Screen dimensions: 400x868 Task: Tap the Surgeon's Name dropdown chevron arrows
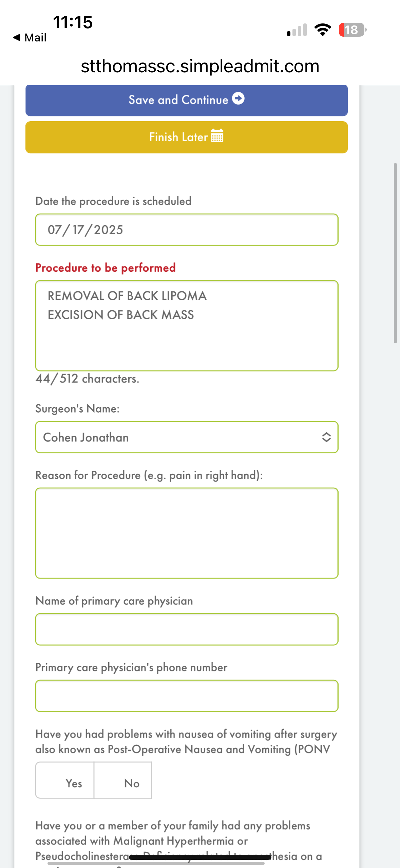(x=326, y=437)
